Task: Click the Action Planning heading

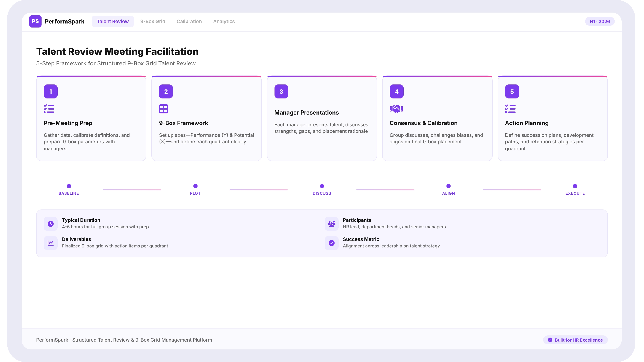Action: click(x=527, y=123)
